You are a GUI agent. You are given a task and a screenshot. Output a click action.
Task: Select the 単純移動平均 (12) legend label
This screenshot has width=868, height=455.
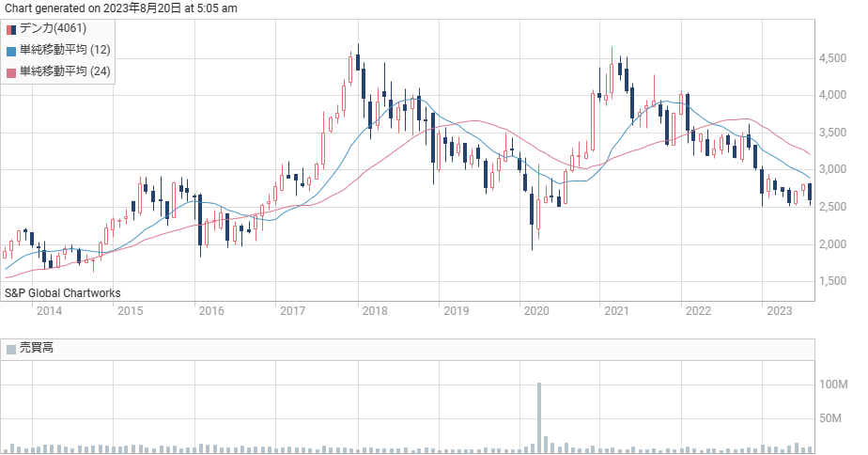click(66, 50)
